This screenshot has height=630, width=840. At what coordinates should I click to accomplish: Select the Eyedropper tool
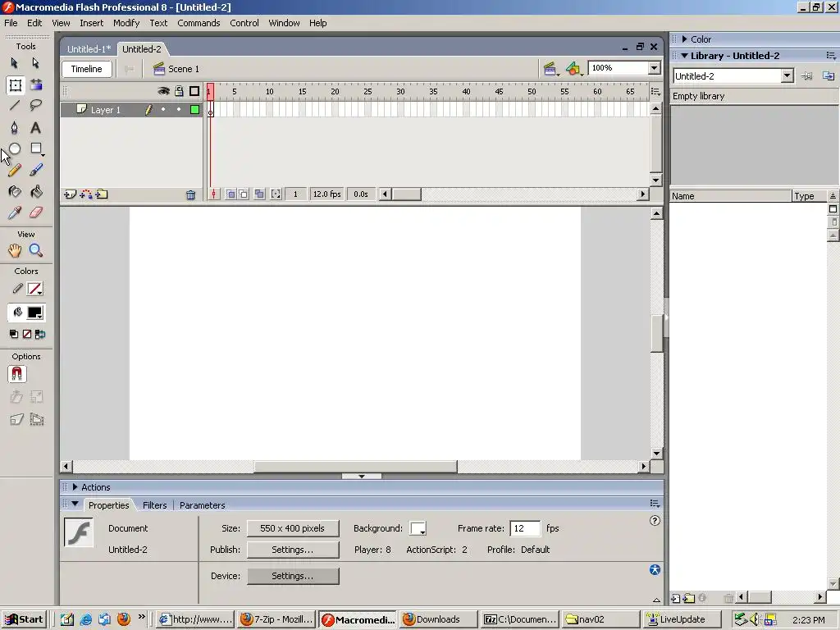click(x=15, y=212)
